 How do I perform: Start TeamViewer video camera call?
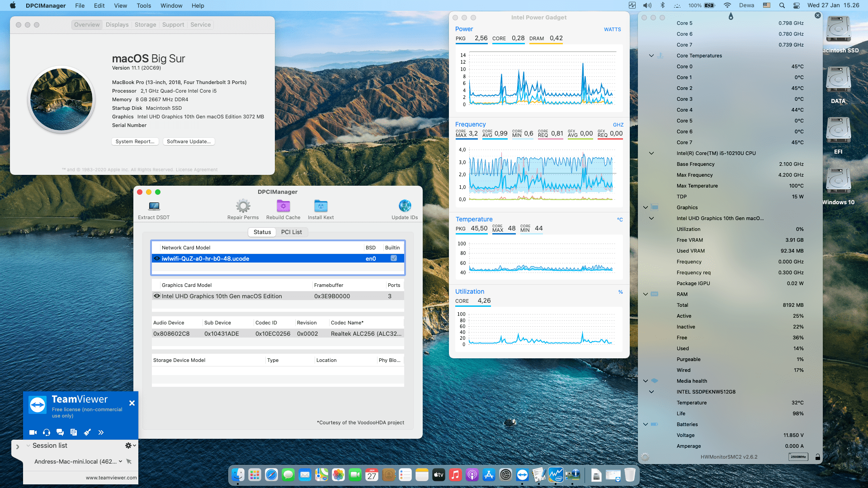[33, 432]
